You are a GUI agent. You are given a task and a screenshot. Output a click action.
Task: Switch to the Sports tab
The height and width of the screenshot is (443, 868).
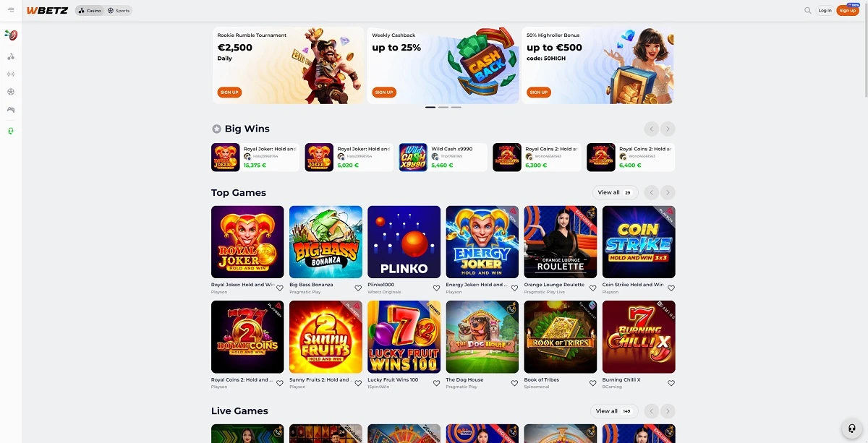pos(119,11)
